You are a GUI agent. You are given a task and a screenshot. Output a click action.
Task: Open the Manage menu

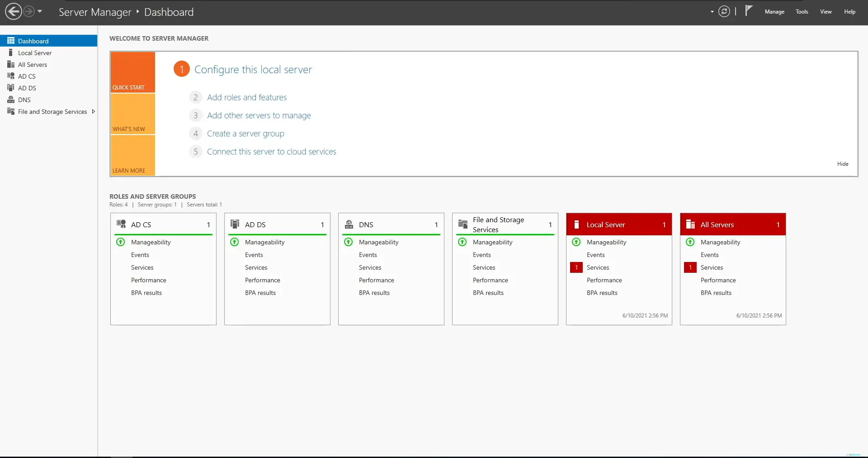click(x=774, y=11)
